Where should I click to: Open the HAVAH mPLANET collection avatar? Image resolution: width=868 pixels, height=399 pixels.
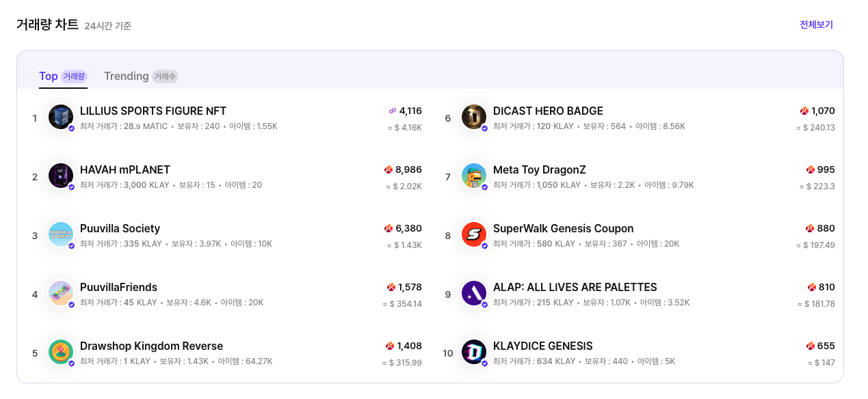[x=61, y=176]
